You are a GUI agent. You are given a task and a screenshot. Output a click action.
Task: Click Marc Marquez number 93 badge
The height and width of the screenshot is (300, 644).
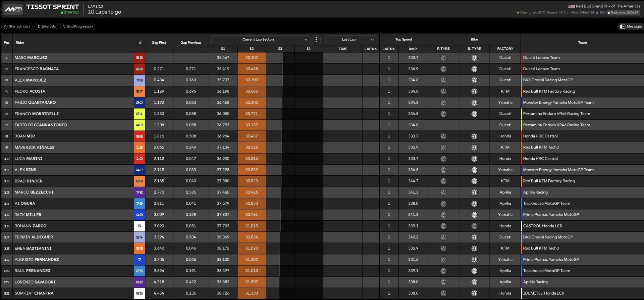pos(139,58)
